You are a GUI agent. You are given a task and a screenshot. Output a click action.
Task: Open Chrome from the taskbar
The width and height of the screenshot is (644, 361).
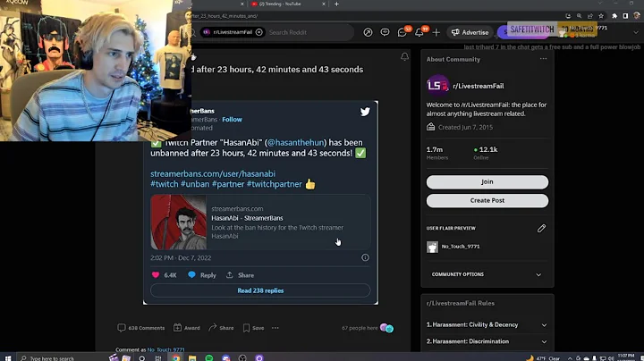[176, 357]
